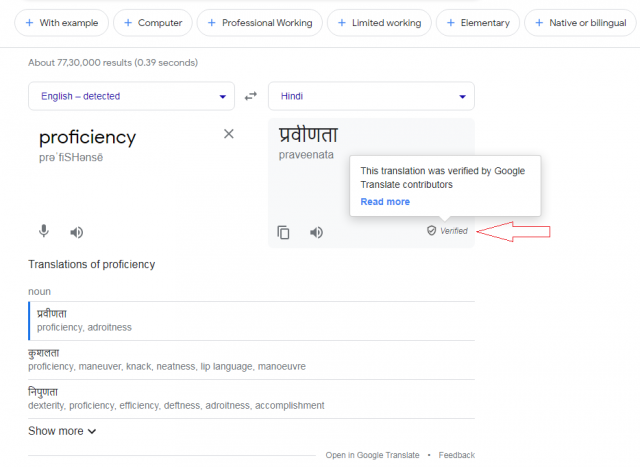Open the Hindi target language dropdown
640x467 pixels.
371,96
